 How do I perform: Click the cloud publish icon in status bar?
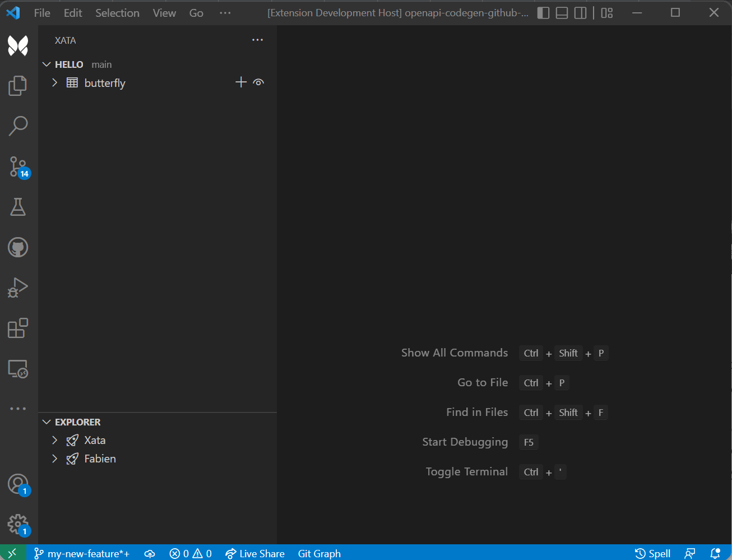coord(150,554)
